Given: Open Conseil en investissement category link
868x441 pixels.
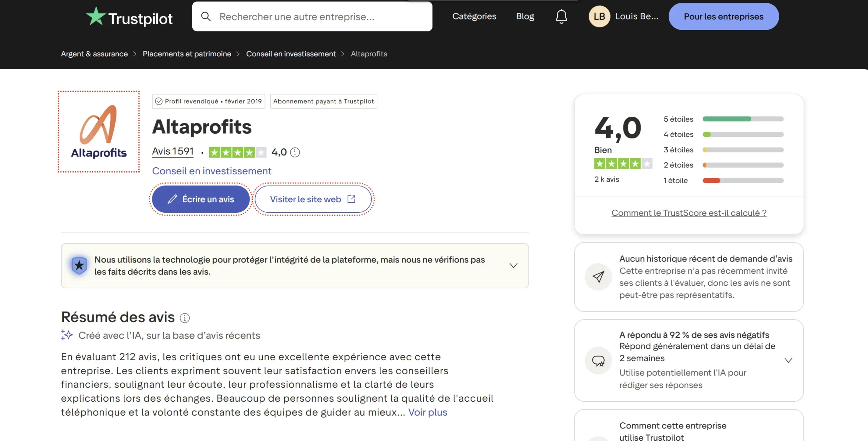Looking at the screenshot, I should (212, 171).
